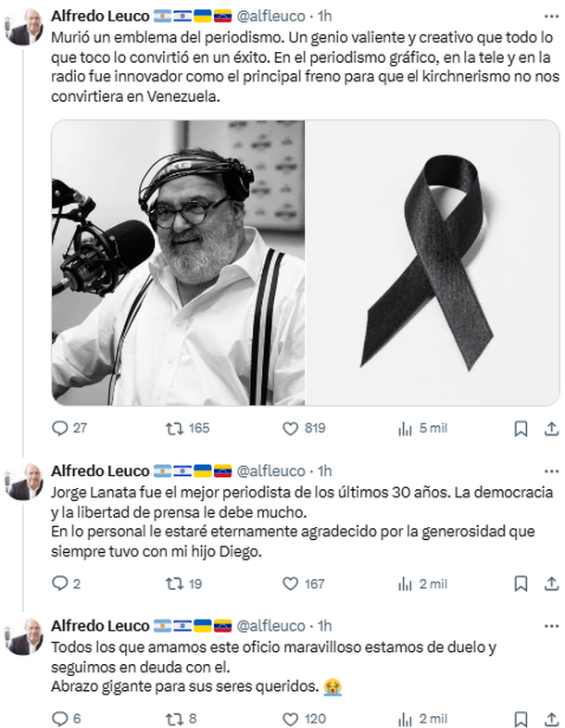Viewport: 565px width, 728px height.
Task: Open more options on the third tweet
Action: (551, 626)
